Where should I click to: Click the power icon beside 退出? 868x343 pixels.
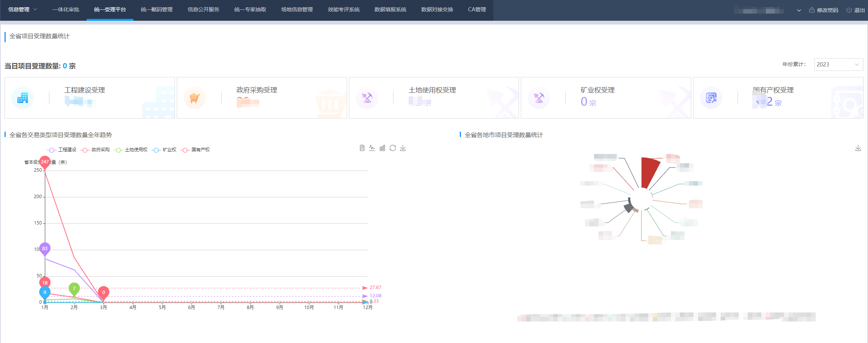pos(849,10)
